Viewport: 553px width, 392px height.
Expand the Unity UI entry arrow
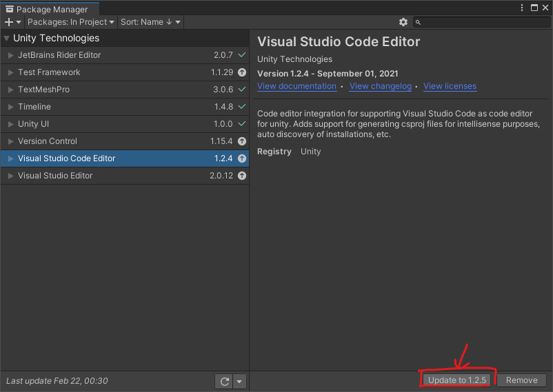click(x=11, y=124)
